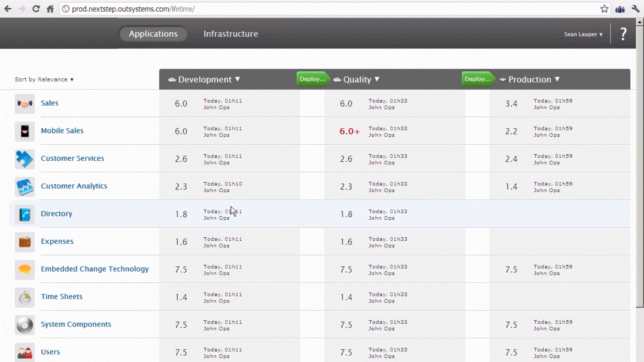Click the Users people icon
Viewport: 644px width, 362px height.
pyautogui.click(x=25, y=352)
